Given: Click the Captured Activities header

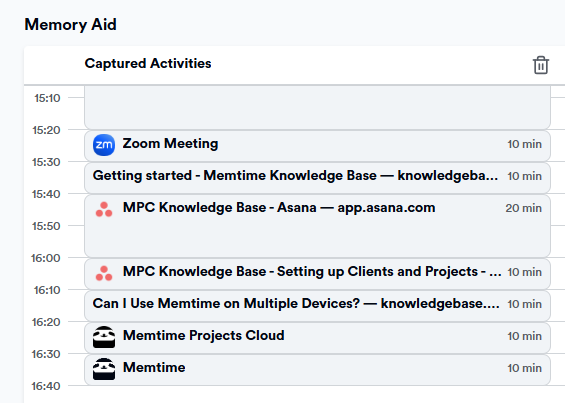Looking at the screenshot, I should pos(148,63).
